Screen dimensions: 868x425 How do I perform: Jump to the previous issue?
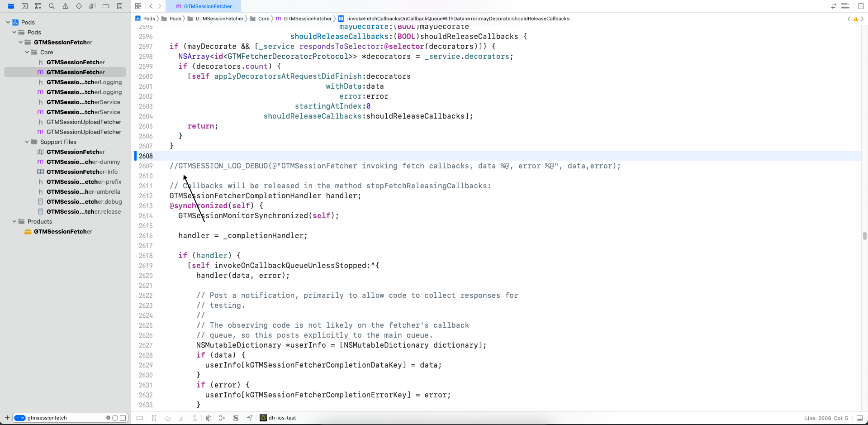(x=849, y=19)
